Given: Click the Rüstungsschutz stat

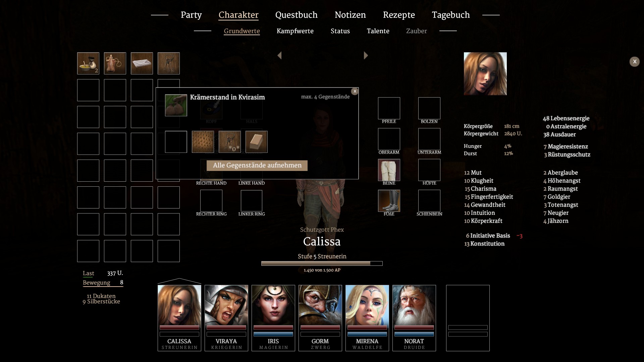Looking at the screenshot, I should point(567,155).
